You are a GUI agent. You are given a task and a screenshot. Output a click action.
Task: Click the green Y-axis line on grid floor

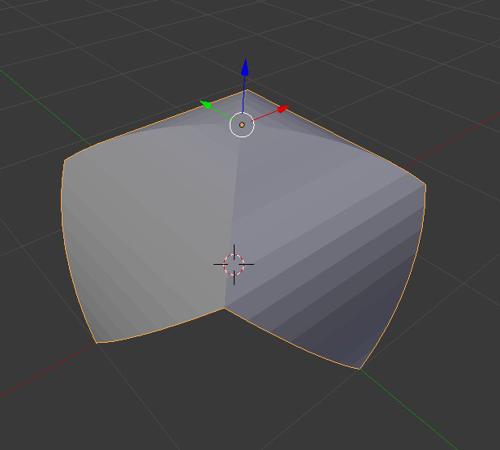[x=410, y=410]
